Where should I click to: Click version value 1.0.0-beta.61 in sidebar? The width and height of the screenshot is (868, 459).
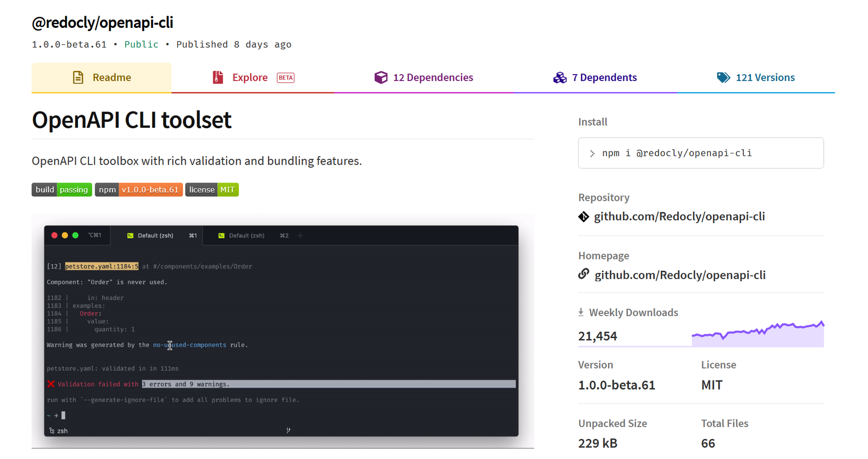[x=617, y=385]
